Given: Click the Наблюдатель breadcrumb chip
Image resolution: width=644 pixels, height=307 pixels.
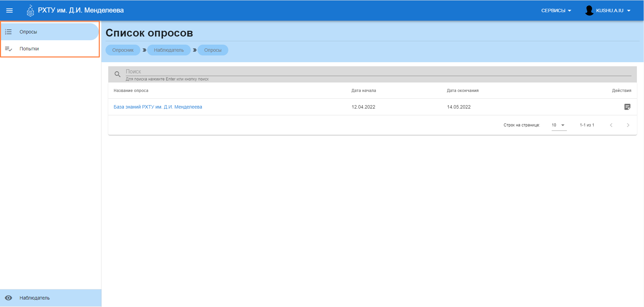Looking at the screenshot, I should tap(169, 50).
